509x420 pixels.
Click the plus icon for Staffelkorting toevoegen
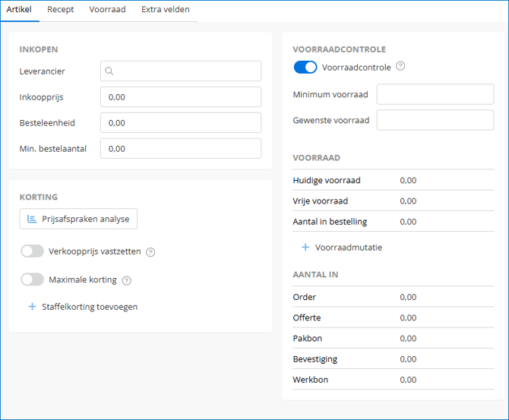[32, 307]
